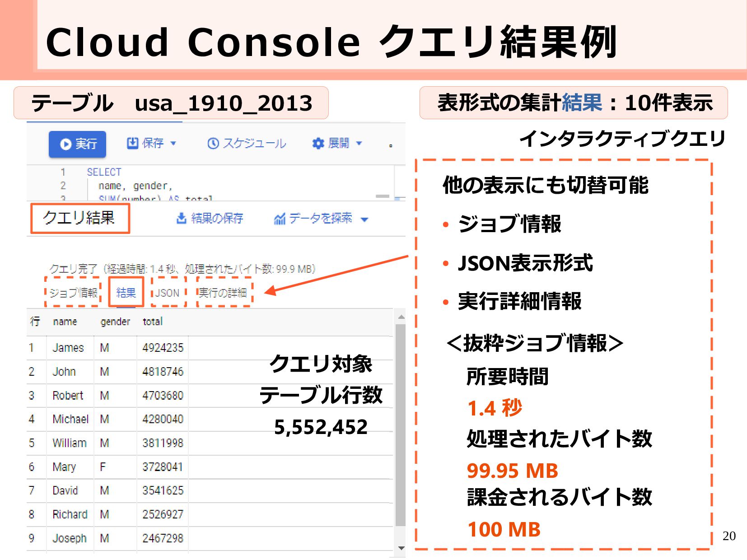Click total value 3811998
This screenshot has height=560, width=747.
pos(163,443)
